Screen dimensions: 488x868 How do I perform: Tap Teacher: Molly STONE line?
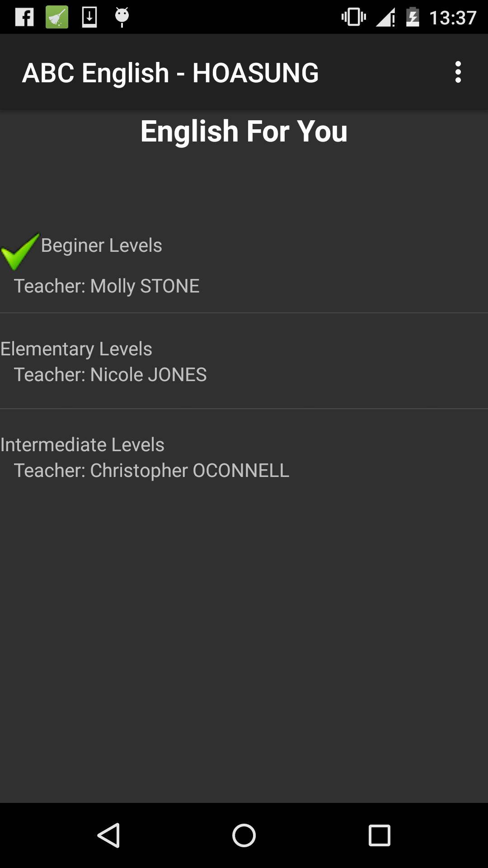coord(107,286)
